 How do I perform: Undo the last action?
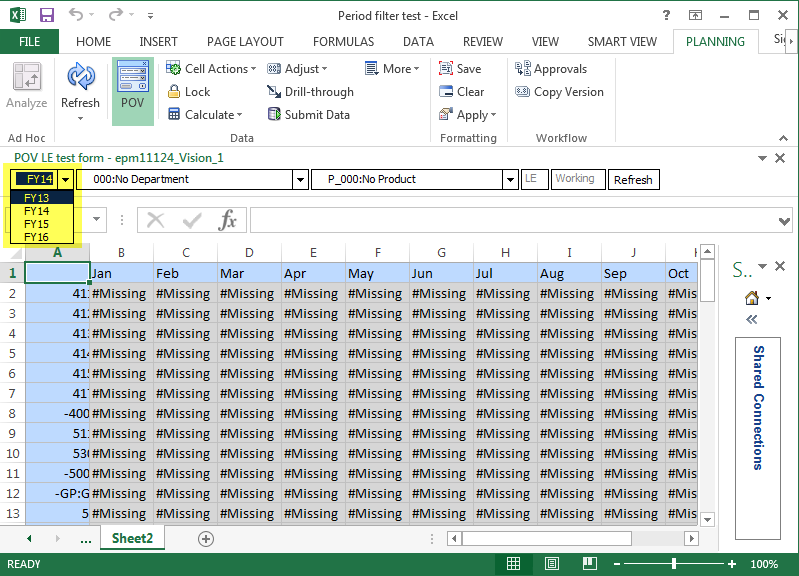point(75,15)
